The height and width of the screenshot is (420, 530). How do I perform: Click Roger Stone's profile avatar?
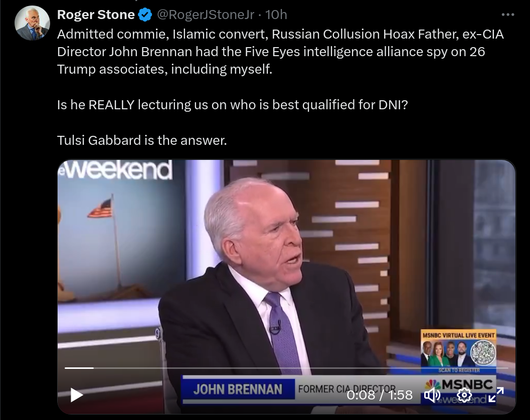pyautogui.click(x=33, y=24)
